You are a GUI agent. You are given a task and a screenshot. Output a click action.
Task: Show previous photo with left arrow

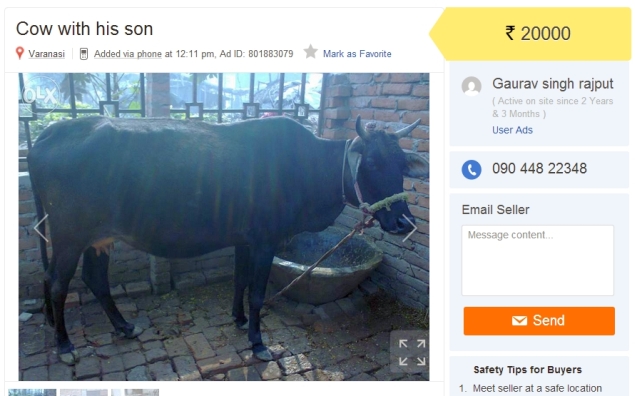[x=41, y=228]
